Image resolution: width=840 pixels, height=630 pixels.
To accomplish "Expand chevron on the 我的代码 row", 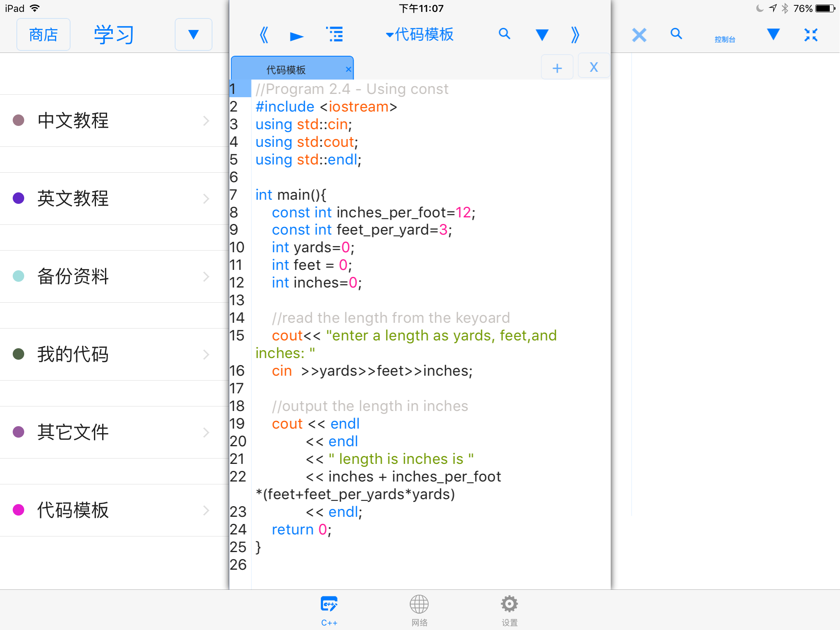I will click(206, 354).
